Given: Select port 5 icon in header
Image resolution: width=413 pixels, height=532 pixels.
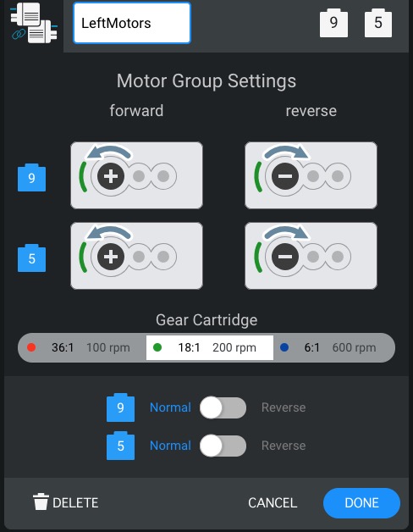Looking at the screenshot, I should click(x=378, y=23).
